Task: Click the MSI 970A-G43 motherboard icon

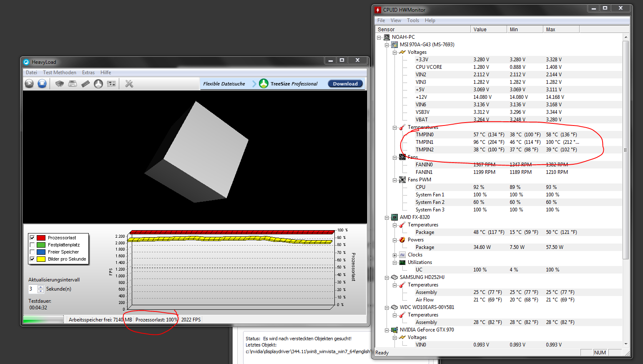Action: pyautogui.click(x=394, y=45)
